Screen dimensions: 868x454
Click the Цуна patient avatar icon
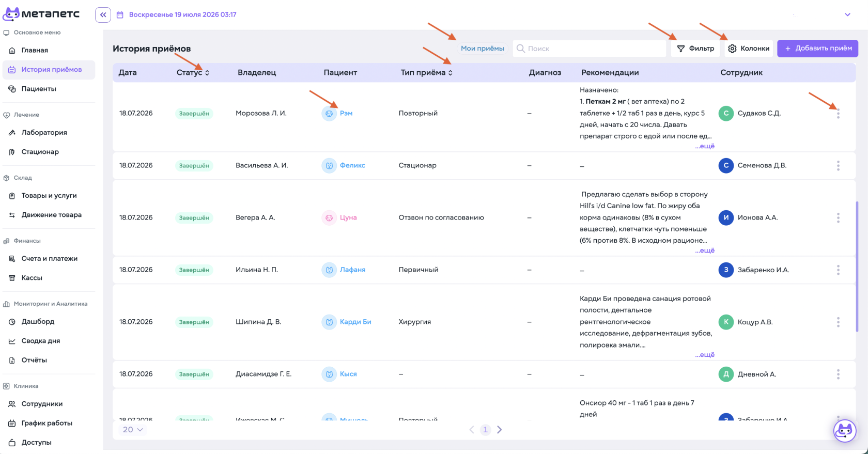329,217
